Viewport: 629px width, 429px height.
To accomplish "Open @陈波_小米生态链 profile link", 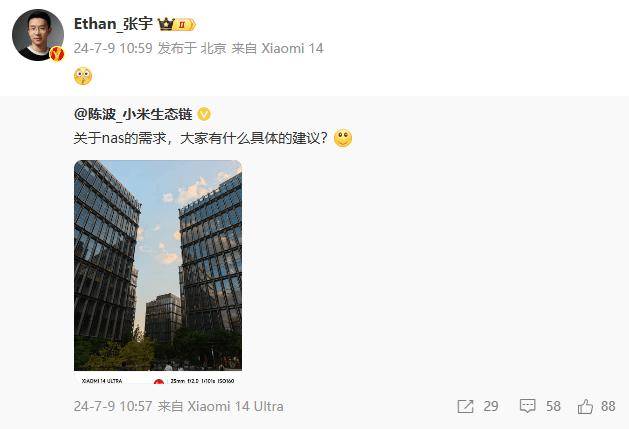I will click(x=133, y=114).
